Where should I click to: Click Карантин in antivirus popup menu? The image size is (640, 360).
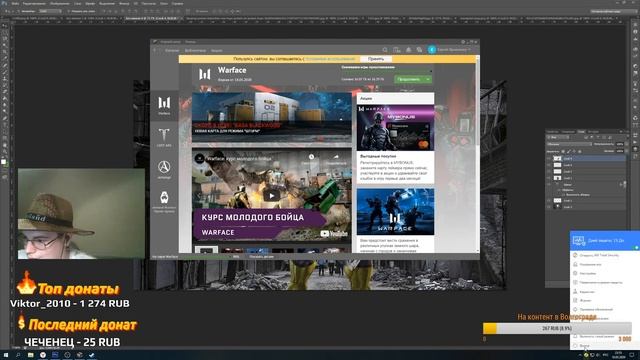[x=587, y=291]
